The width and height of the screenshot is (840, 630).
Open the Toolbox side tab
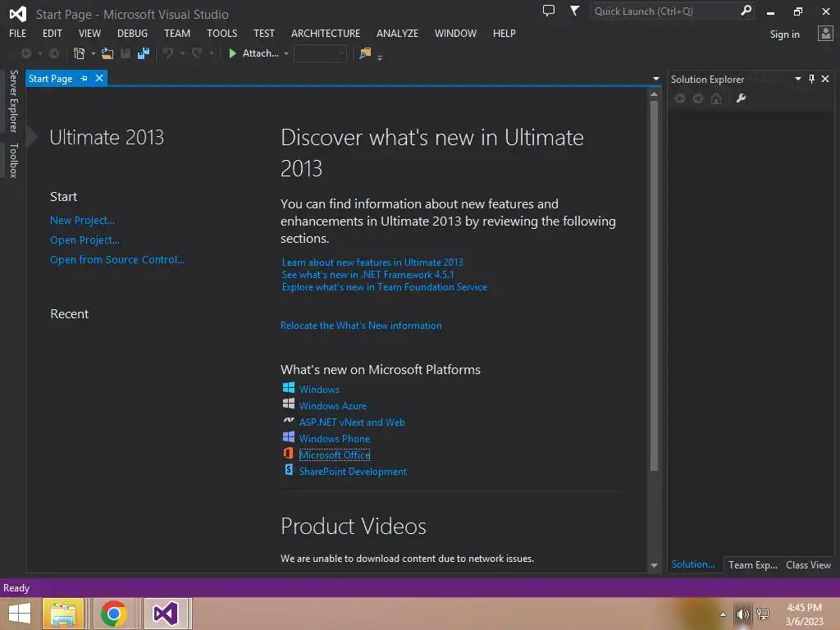[13, 160]
